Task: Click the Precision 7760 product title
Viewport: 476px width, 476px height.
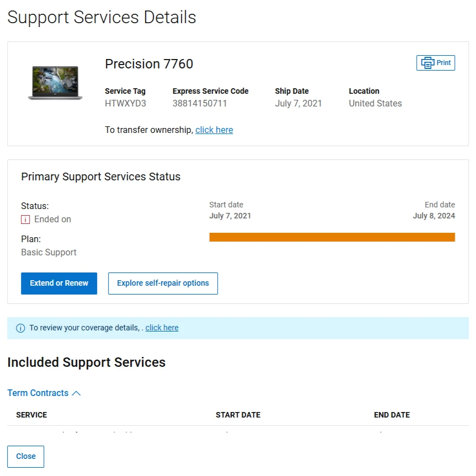Action: (x=149, y=64)
